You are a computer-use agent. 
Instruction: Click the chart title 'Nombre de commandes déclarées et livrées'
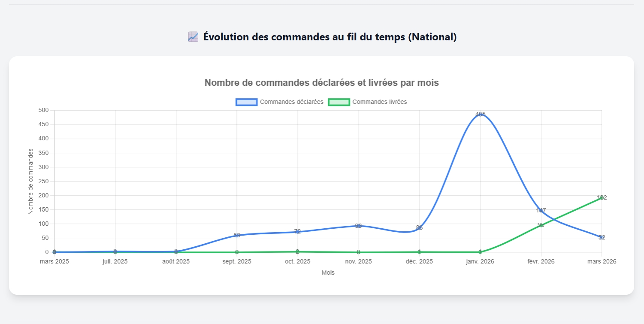[321, 83]
